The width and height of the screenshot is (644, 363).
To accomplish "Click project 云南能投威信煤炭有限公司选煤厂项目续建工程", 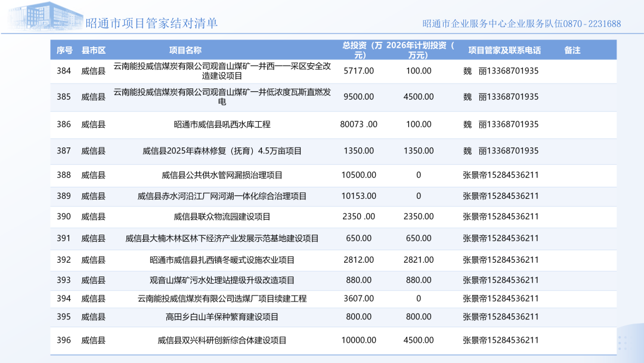I will [222, 299].
